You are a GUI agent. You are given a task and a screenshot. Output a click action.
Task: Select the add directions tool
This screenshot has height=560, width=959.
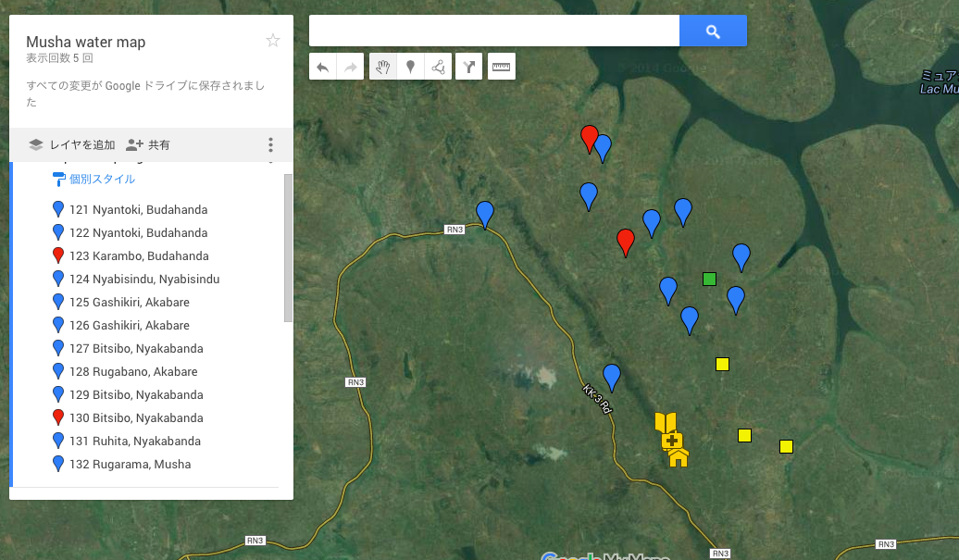click(469, 67)
